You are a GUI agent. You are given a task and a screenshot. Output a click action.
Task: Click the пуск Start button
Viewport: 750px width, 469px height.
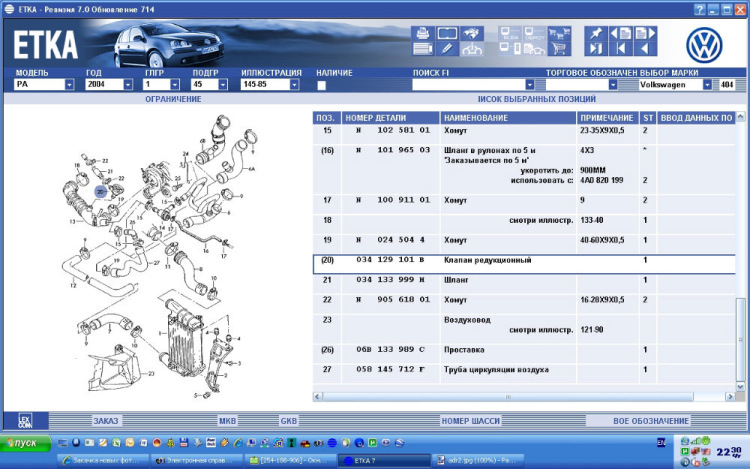pyautogui.click(x=25, y=443)
